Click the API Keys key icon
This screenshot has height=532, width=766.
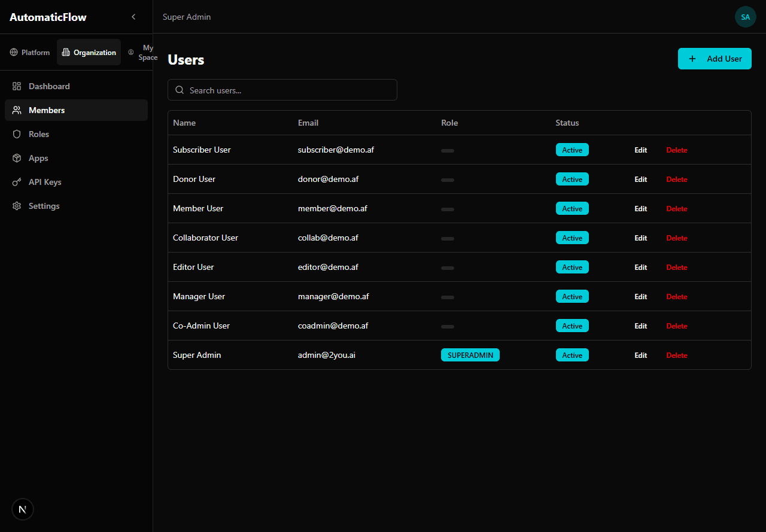click(17, 182)
